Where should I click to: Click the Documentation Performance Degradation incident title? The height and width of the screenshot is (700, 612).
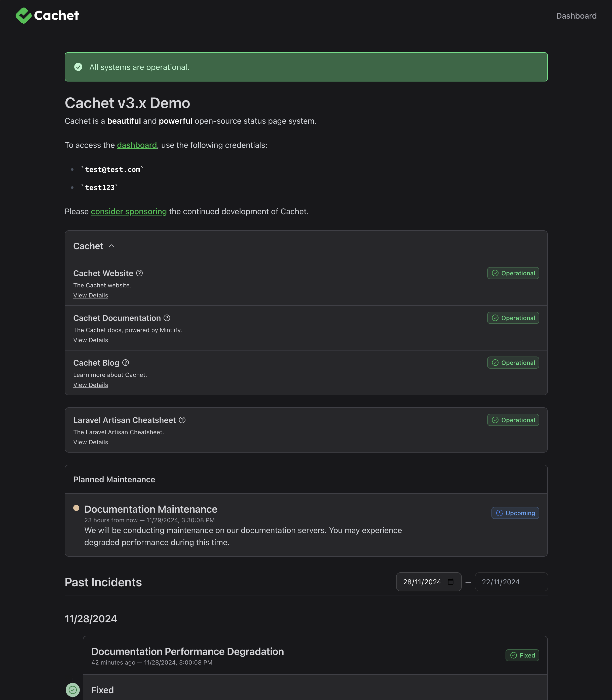187,651
